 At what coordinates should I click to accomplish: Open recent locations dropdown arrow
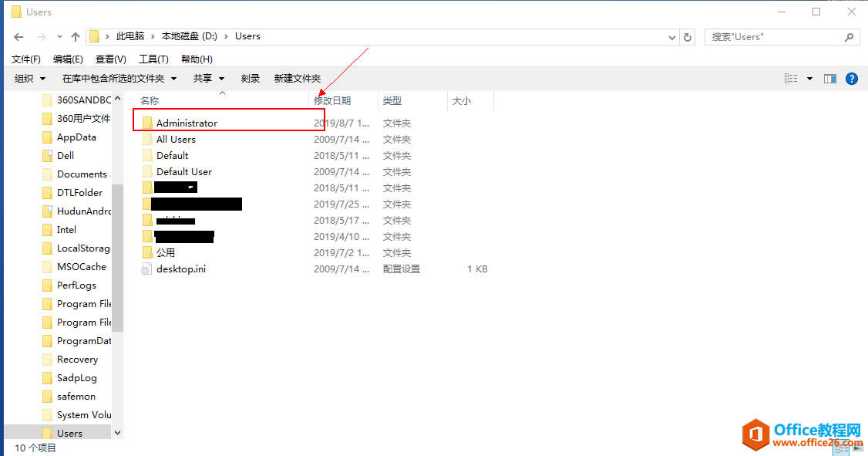[59, 37]
